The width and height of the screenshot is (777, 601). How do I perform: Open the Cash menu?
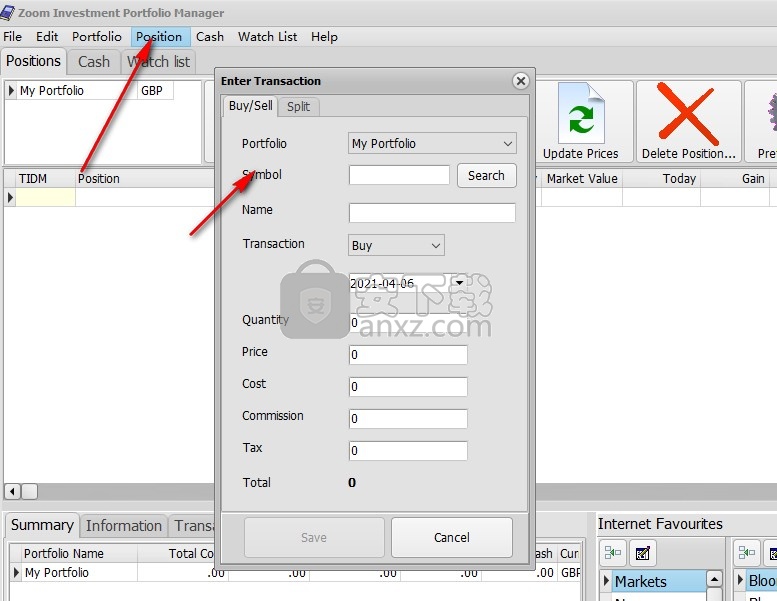pyautogui.click(x=210, y=37)
